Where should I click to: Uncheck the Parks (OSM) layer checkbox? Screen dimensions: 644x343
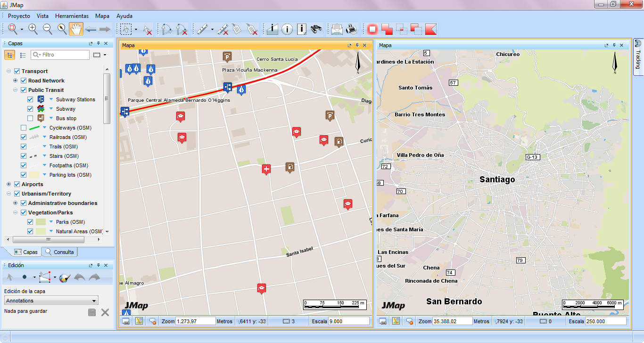pos(30,222)
